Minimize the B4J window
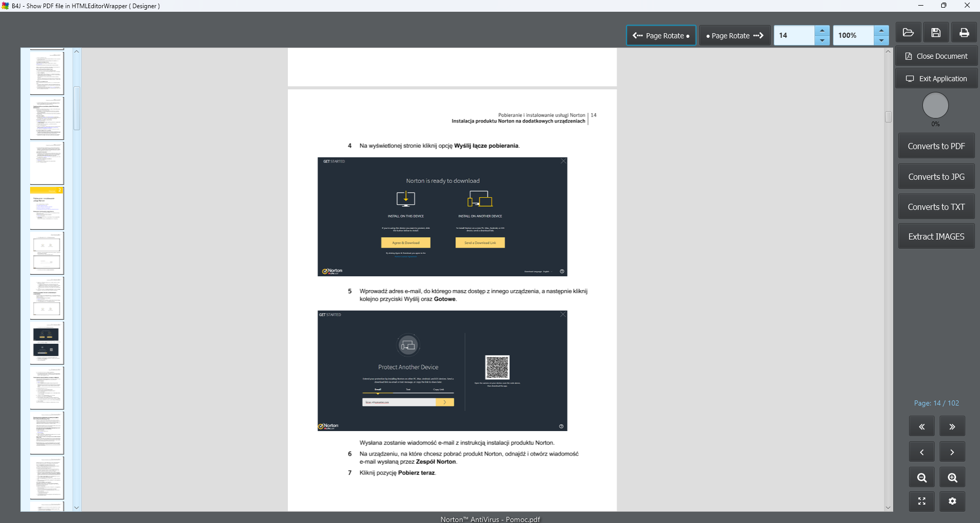Viewport: 980px width, 523px height. (x=921, y=6)
